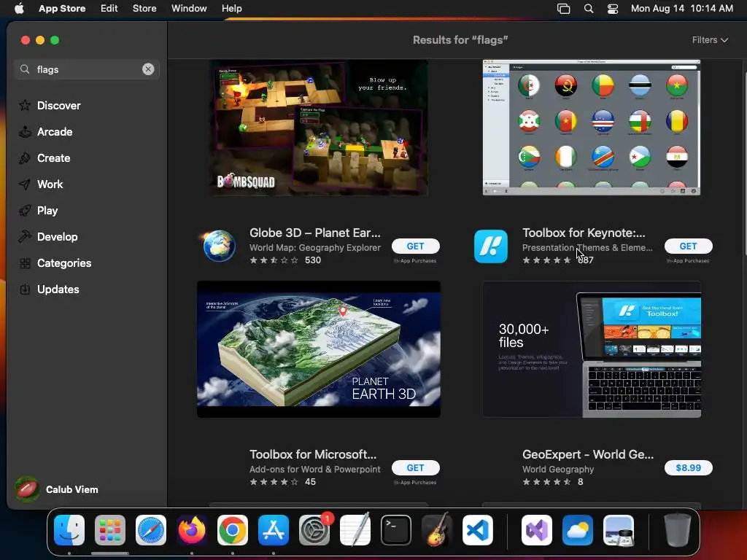View 30,000+ files Toolbox screenshot
Viewport: 747px width, 560px height.
(x=591, y=349)
